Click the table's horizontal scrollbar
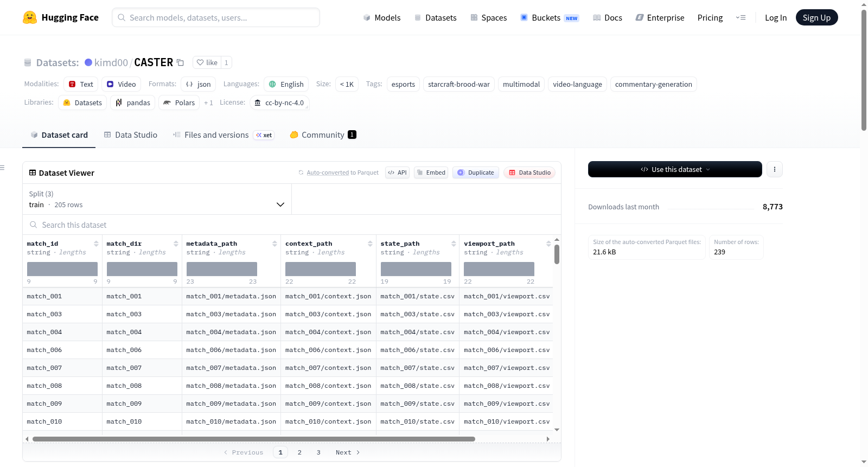 coord(254,439)
